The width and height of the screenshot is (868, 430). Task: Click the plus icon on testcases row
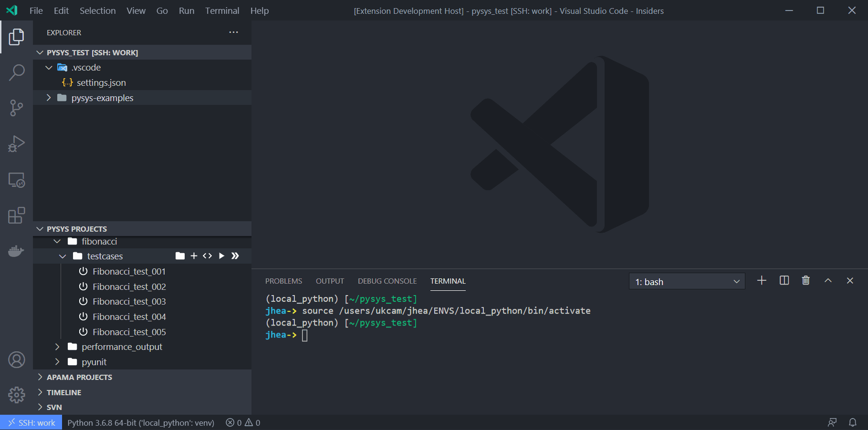click(x=194, y=256)
